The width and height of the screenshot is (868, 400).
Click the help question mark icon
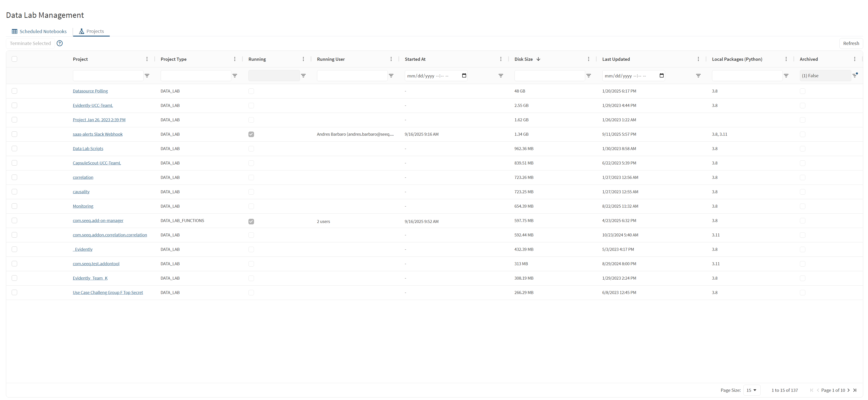click(x=60, y=43)
